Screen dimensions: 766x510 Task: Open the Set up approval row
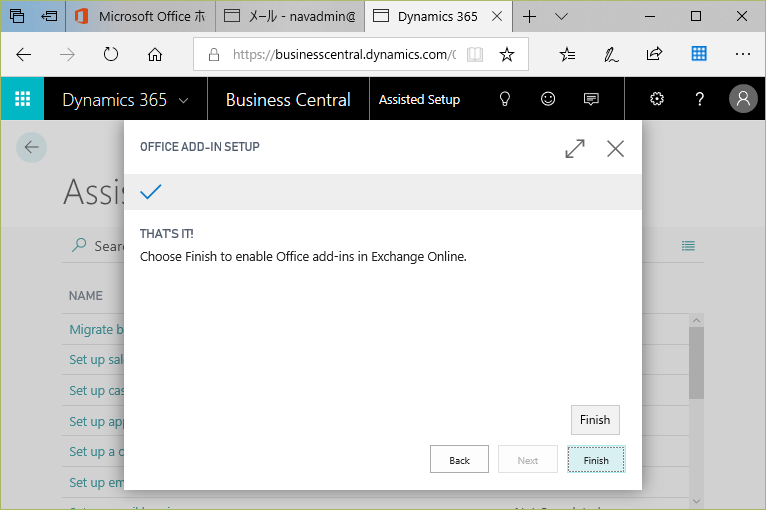point(96,422)
